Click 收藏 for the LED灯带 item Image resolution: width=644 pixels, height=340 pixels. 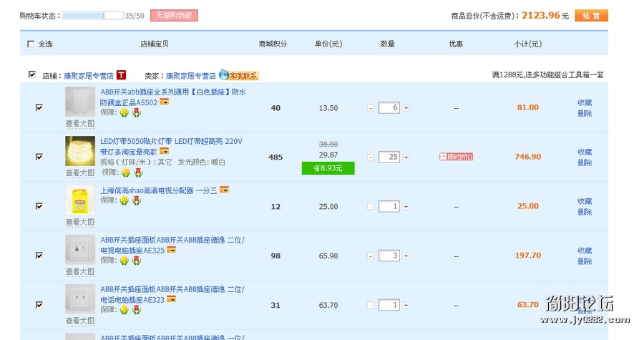point(585,152)
